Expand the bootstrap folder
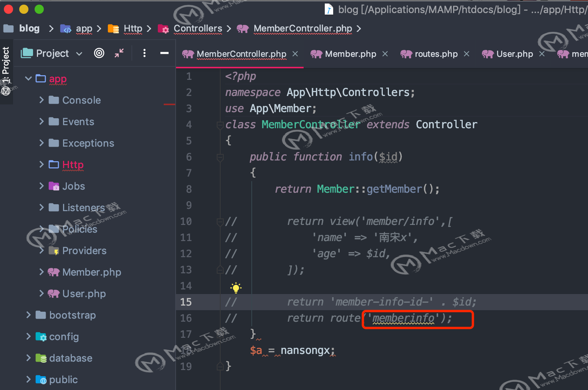 pos(28,315)
